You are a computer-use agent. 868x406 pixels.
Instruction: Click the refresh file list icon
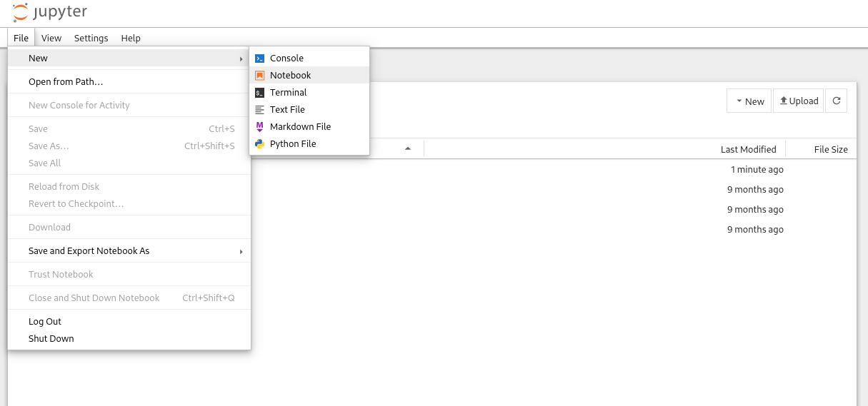point(836,101)
